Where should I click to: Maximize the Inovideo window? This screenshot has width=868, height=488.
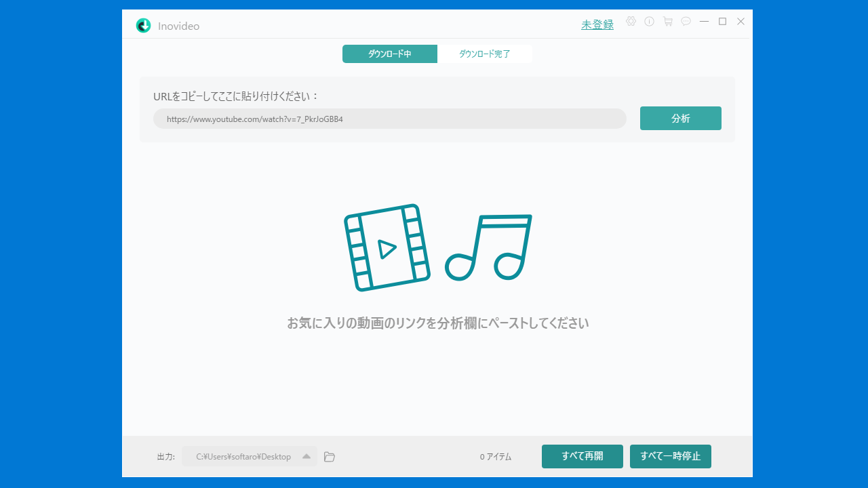[722, 22]
